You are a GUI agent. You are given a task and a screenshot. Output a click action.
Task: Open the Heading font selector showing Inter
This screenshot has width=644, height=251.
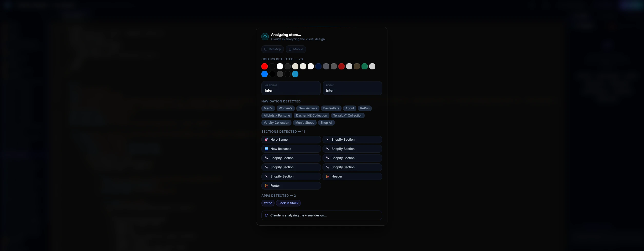click(291, 88)
